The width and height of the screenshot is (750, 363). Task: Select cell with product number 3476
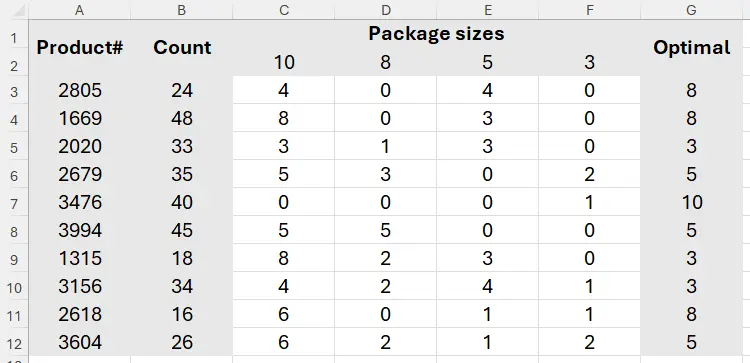click(79, 202)
